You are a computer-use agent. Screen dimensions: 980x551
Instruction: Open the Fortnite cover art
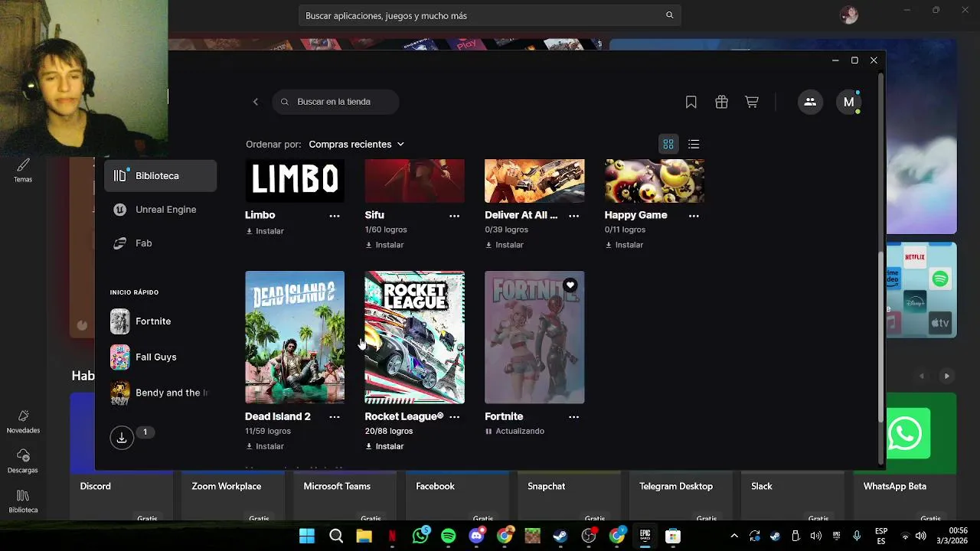(534, 337)
